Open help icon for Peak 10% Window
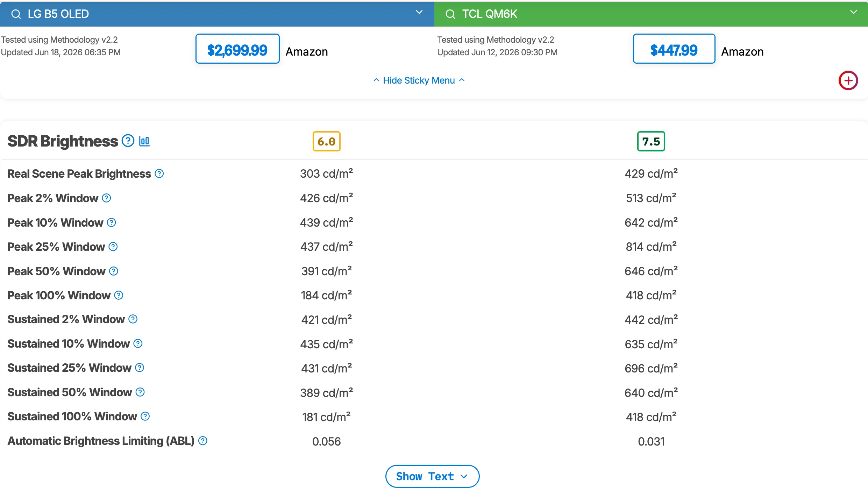This screenshot has width=868, height=491. (x=111, y=222)
